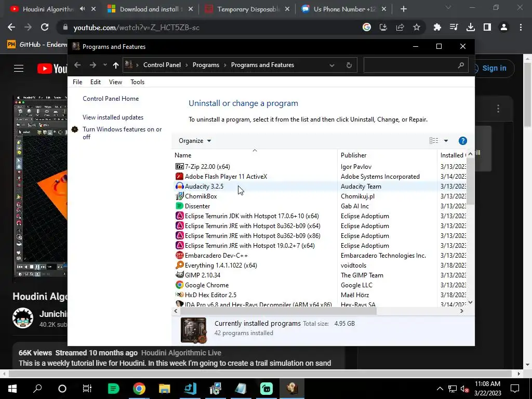Expand Chrome tab search chevron
The height and width of the screenshot is (399, 532).
(448, 7)
